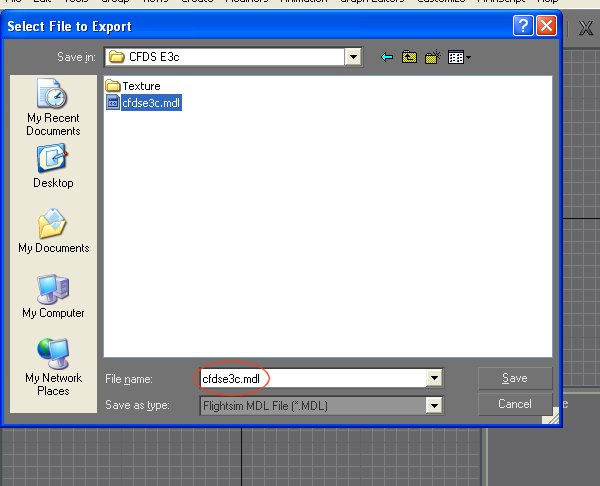Image resolution: width=600 pixels, height=486 pixels.
Task: Click the question mark help button
Action: pos(523,26)
